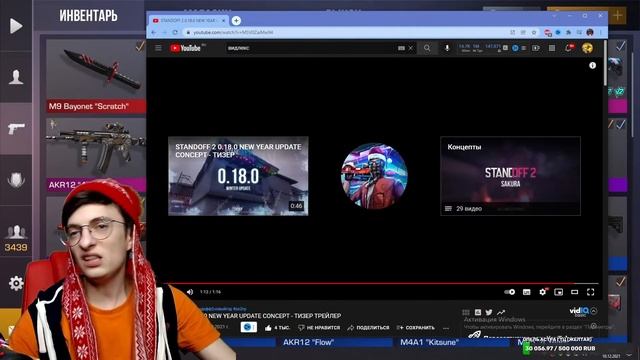Click the M4A1 "Kitsune" label
The image size is (640, 360).
pyautogui.click(x=429, y=342)
